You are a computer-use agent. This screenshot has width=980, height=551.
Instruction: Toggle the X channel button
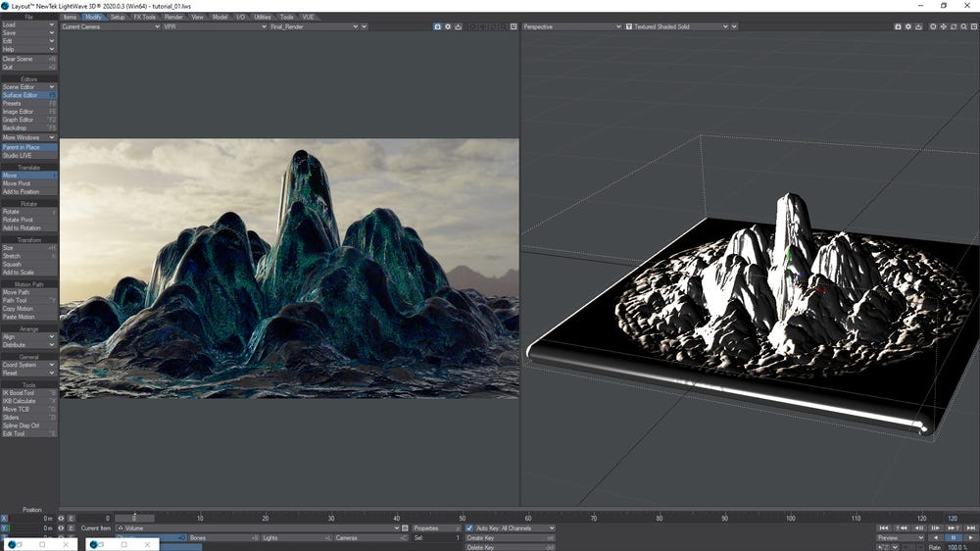coord(4,519)
